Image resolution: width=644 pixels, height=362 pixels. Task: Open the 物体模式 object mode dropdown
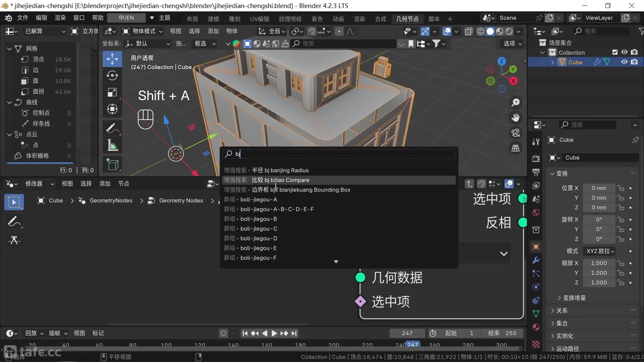click(x=143, y=31)
